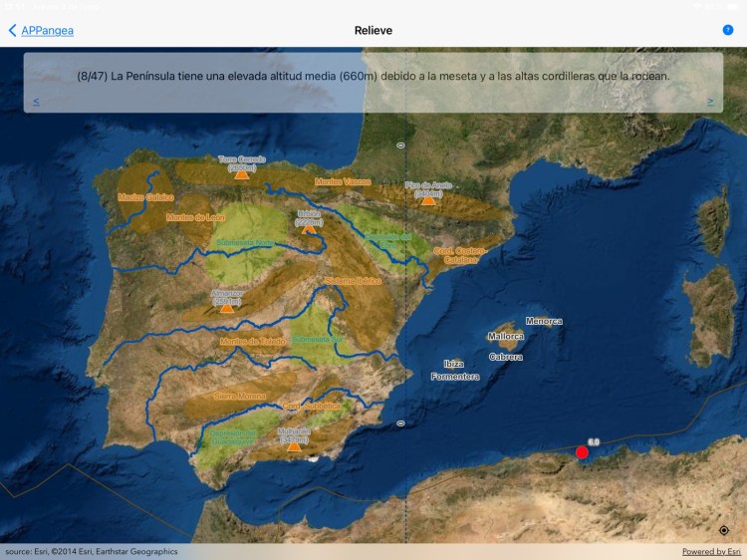Select the Macizo Galaico region
Viewport: 747px width, 560px height.
[x=145, y=197]
